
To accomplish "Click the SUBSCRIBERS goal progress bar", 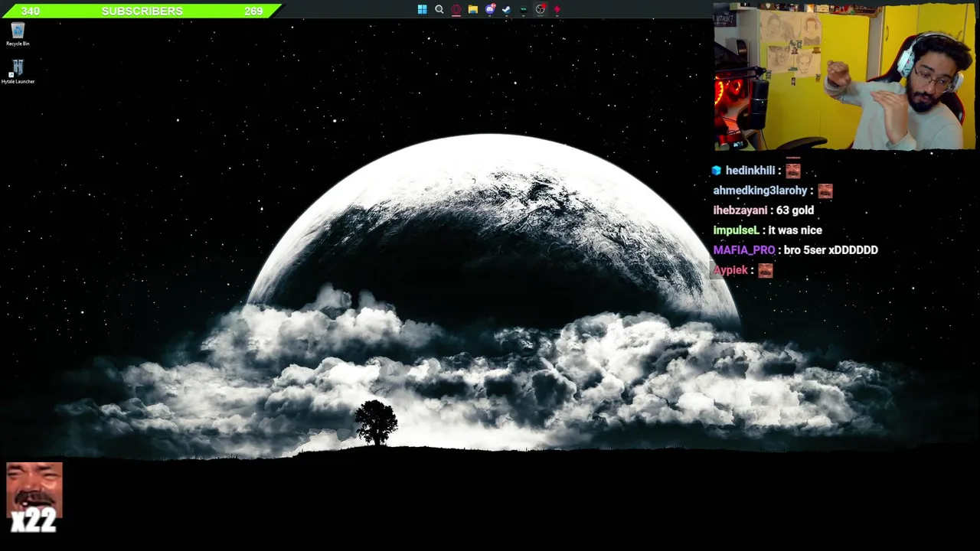I will [142, 11].
